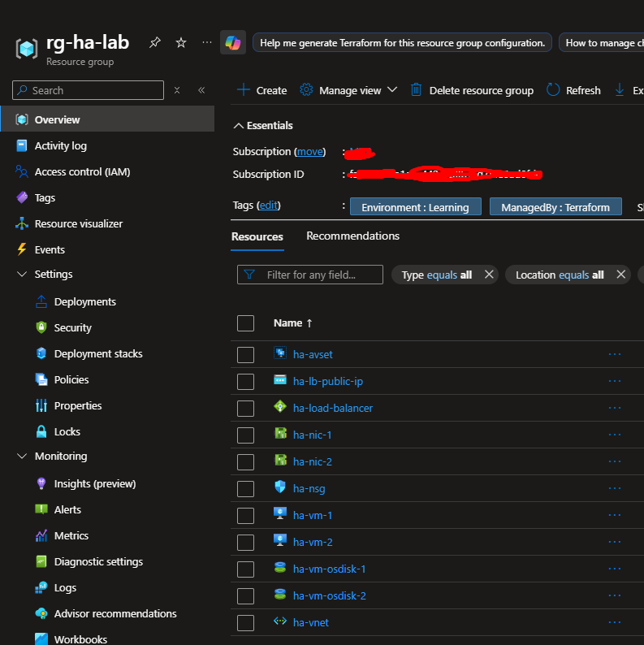Open Resource visualizer from sidebar

click(78, 223)
